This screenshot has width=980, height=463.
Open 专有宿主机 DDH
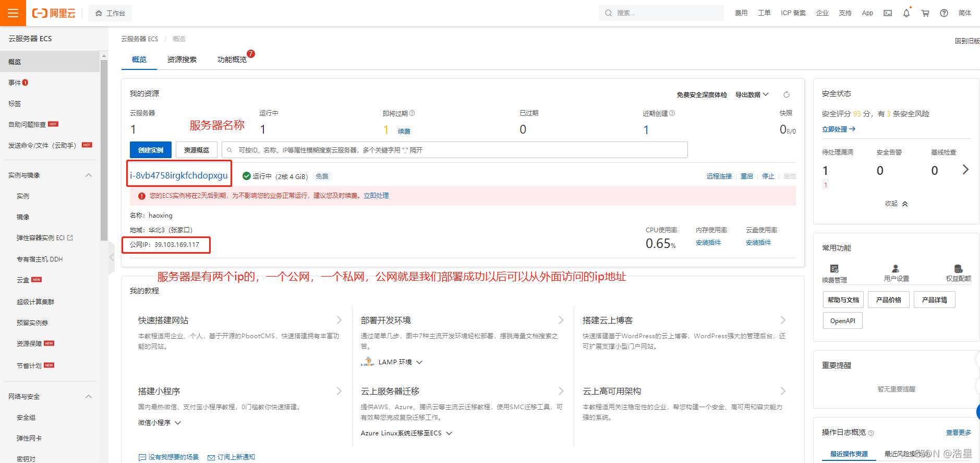point(40,259)
